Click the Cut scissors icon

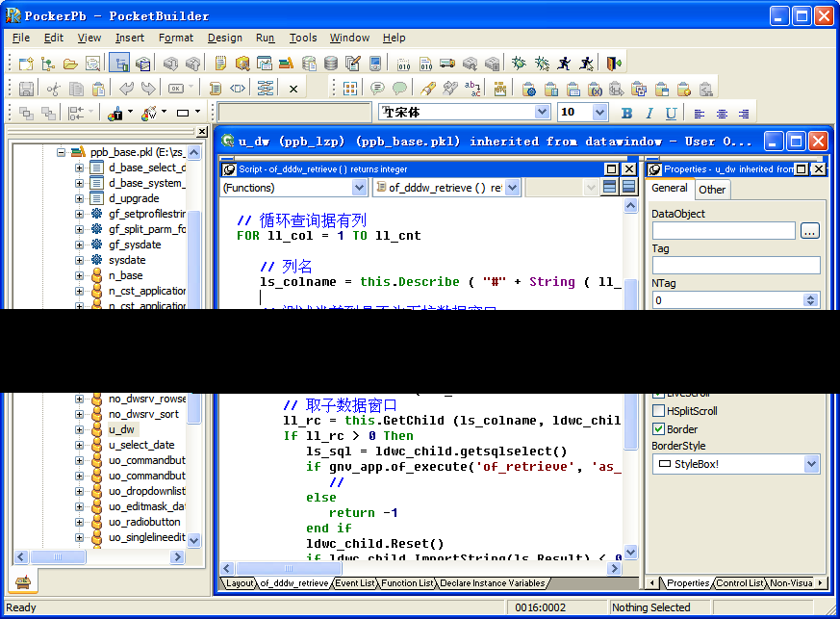53,89
